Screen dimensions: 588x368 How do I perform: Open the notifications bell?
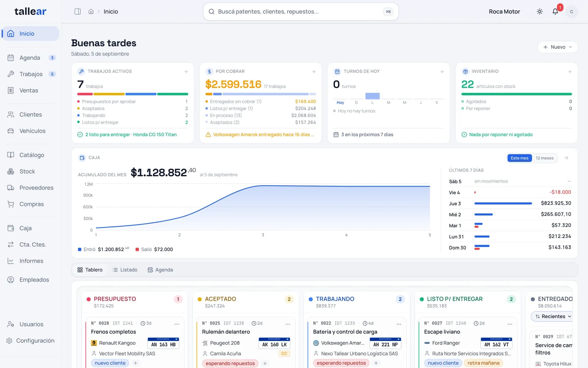tap(555, 11)
